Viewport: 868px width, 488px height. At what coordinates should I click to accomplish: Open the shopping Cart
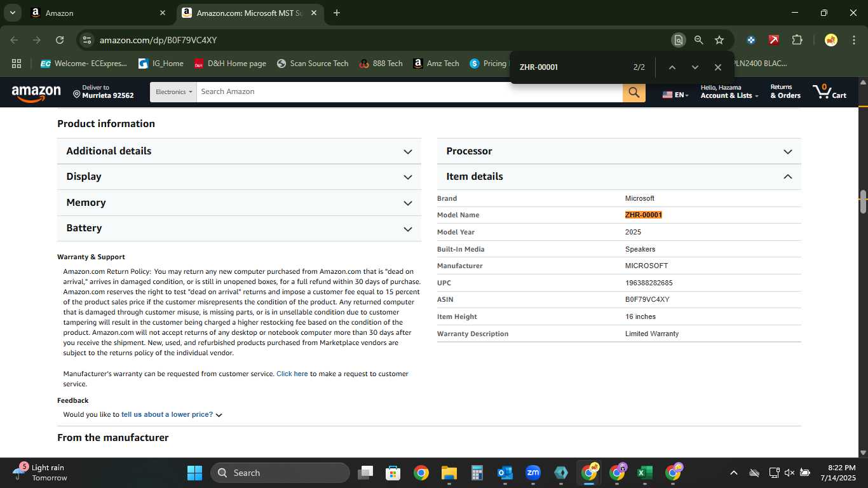[830, 91]
